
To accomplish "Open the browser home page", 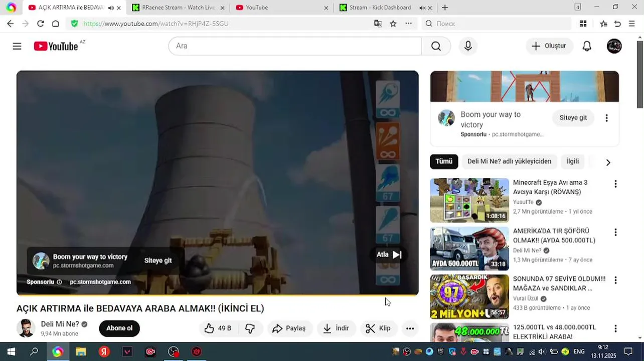I will pos(56,24).
